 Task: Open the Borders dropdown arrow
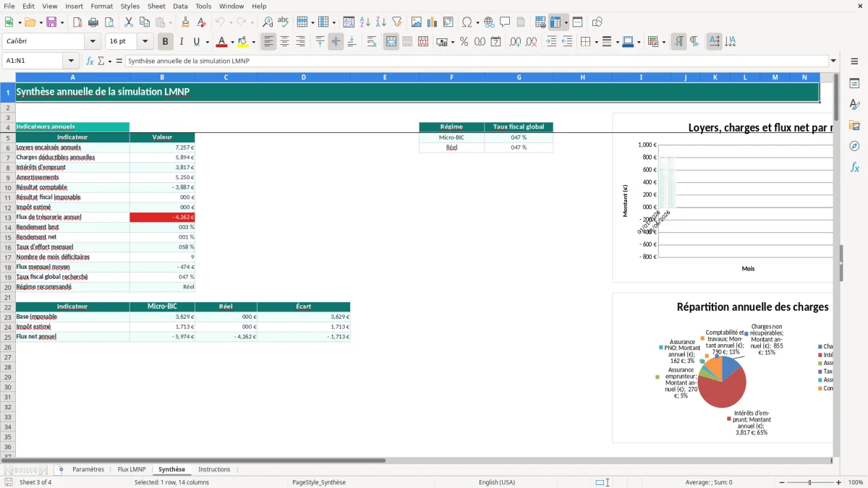coord(595,42)
